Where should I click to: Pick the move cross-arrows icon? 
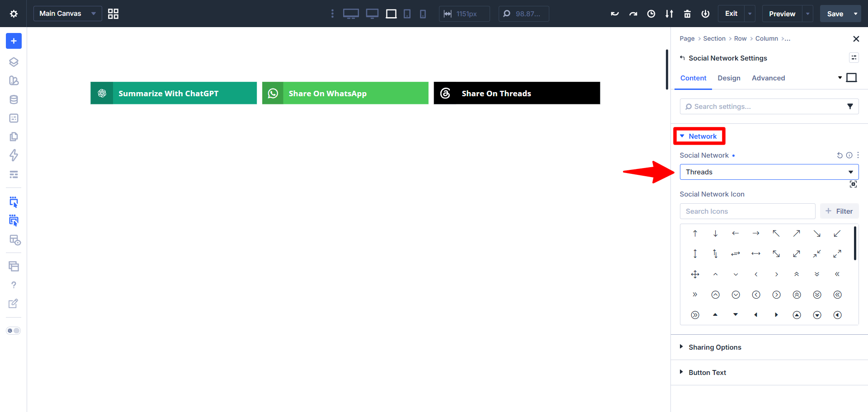(695, 274)
